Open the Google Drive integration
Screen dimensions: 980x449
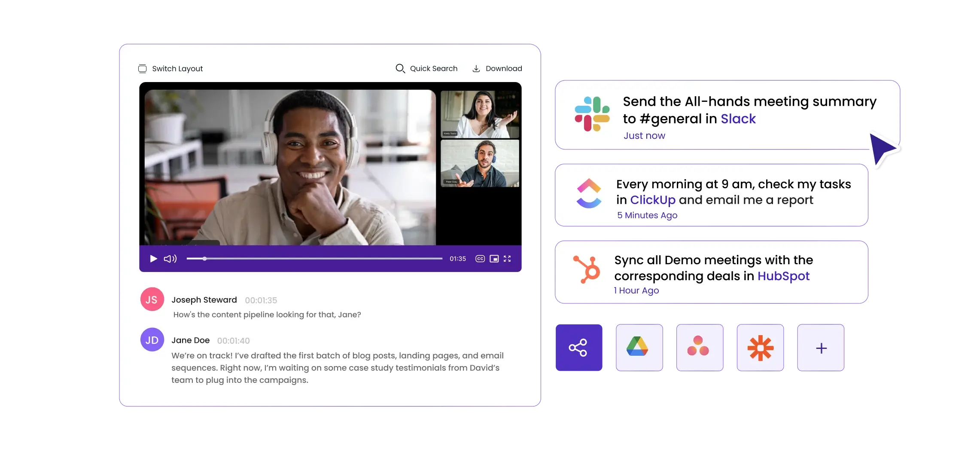click(639, 347)
